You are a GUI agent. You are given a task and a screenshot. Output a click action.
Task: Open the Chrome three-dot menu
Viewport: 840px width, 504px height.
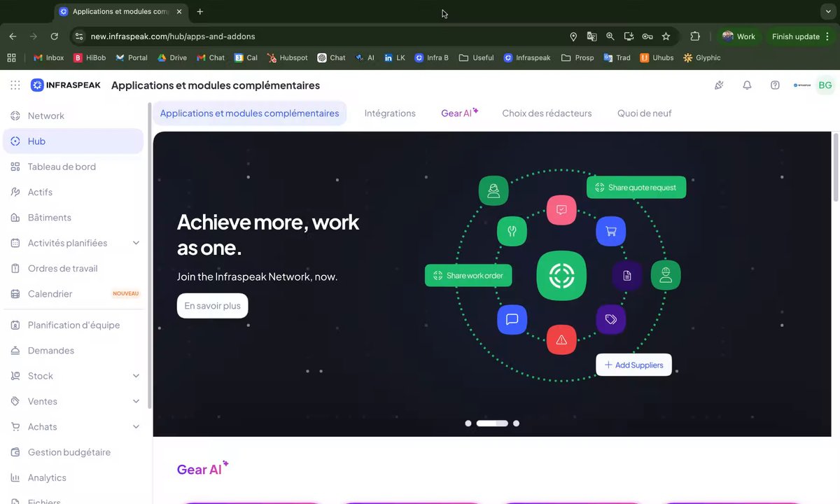click(828, 36)
